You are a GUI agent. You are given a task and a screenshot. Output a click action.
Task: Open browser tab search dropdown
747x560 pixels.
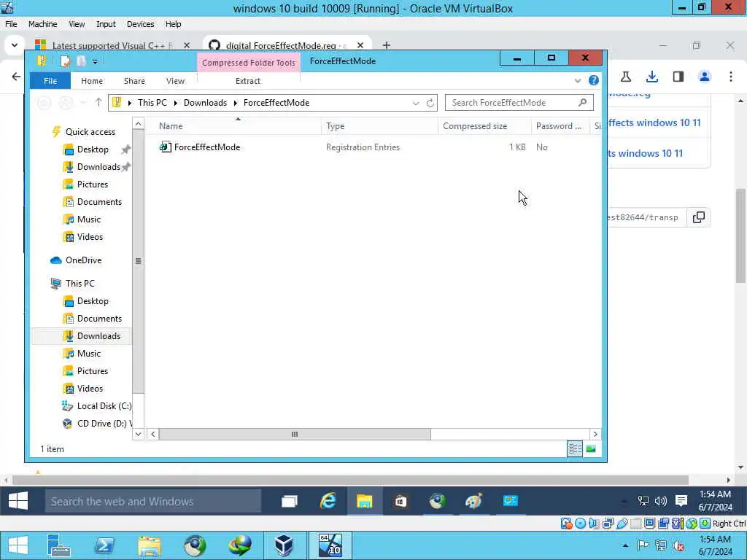tap(15, 45)
